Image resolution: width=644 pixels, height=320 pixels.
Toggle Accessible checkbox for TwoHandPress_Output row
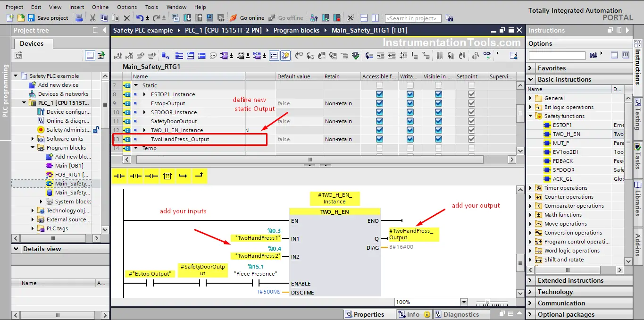pos(379,139)
